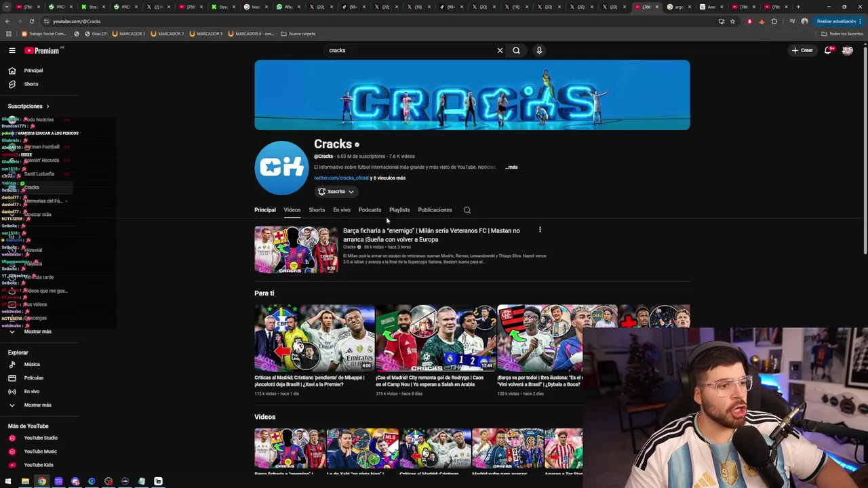Open File Explorer from the taskbar

pos(25,481)
